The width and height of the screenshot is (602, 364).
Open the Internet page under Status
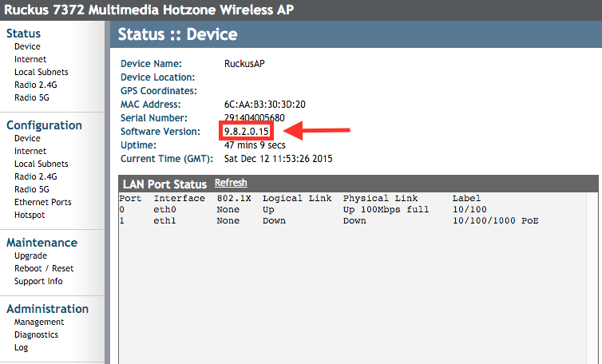pos(30,59)
